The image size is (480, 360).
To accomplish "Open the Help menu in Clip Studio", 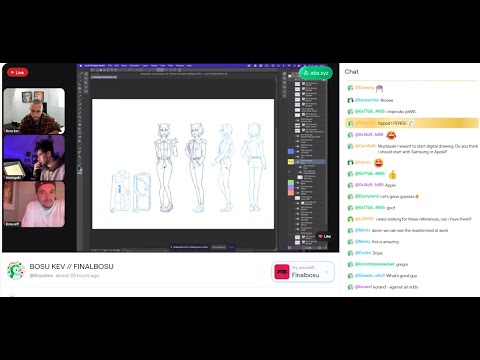I will coord(189,66).
